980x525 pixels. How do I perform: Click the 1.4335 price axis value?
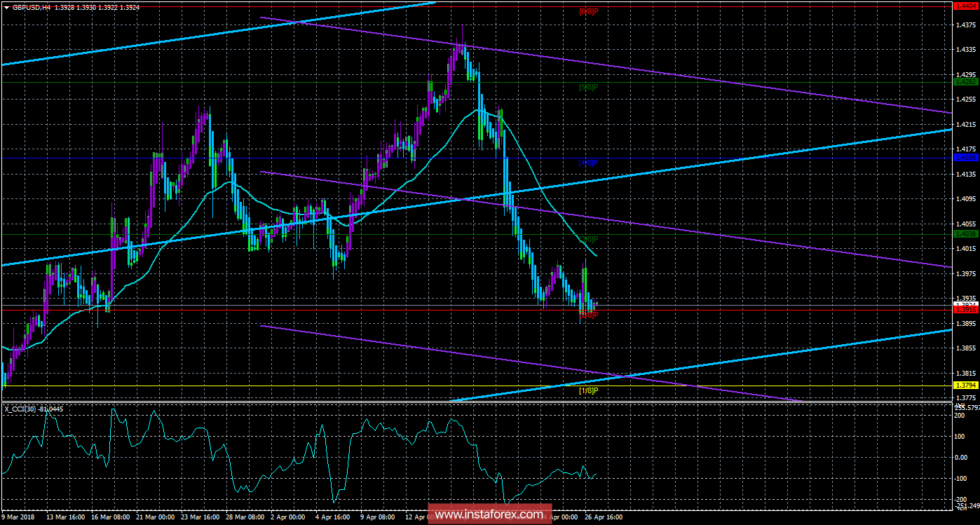pos(966,50)
